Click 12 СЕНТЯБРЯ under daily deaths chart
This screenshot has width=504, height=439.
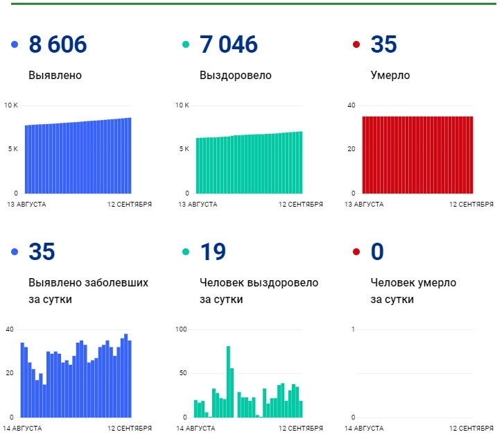(x=471, y=429)
